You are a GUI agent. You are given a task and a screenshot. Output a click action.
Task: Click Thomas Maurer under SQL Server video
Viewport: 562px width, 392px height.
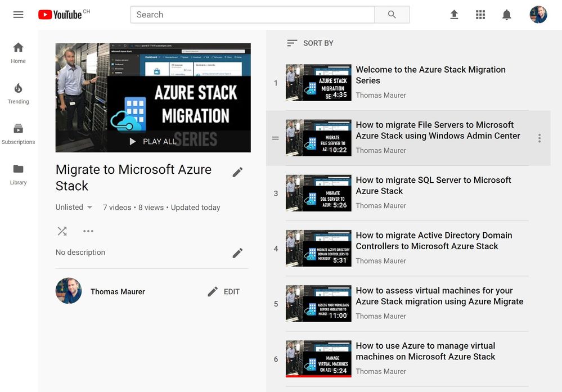381,206
